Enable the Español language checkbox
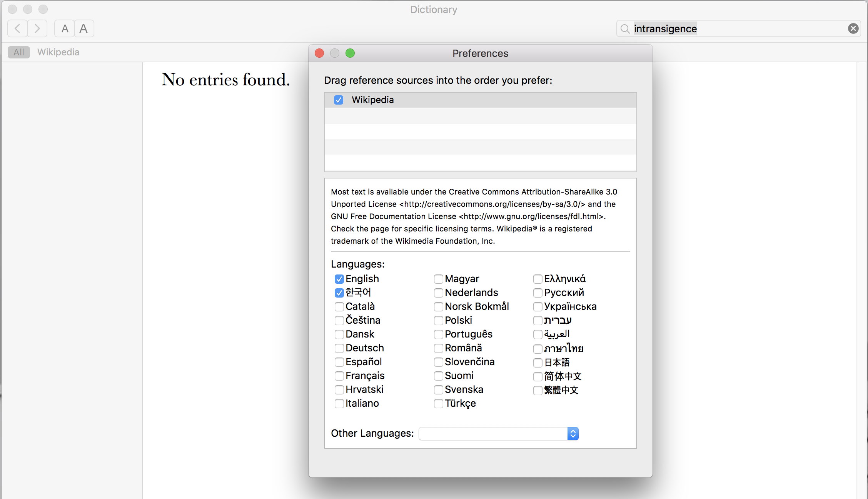The height and width of the screenshot is (499, 868). (x=339, y=362)
